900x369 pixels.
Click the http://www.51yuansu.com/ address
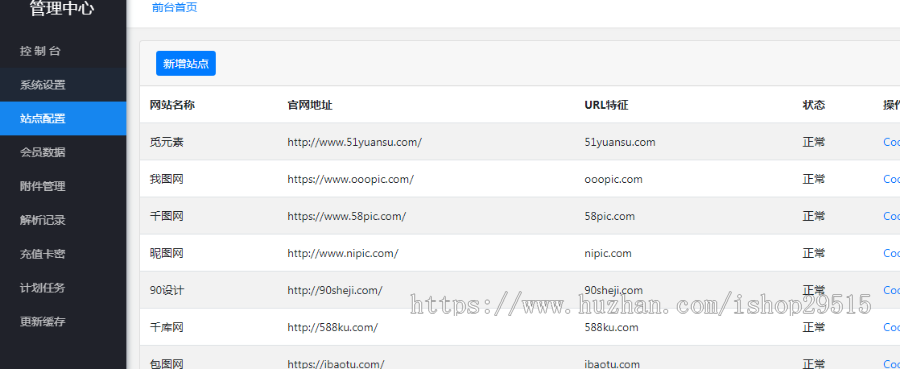coord(355,142)
